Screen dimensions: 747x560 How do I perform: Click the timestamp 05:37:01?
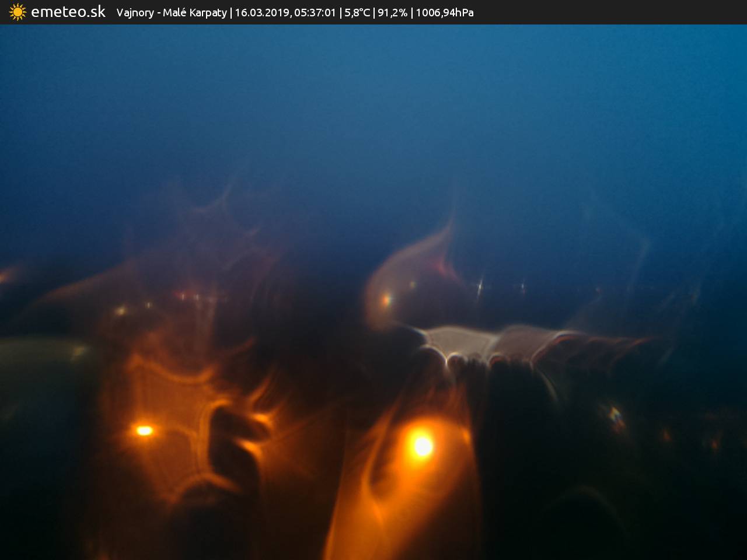(315, 12)
